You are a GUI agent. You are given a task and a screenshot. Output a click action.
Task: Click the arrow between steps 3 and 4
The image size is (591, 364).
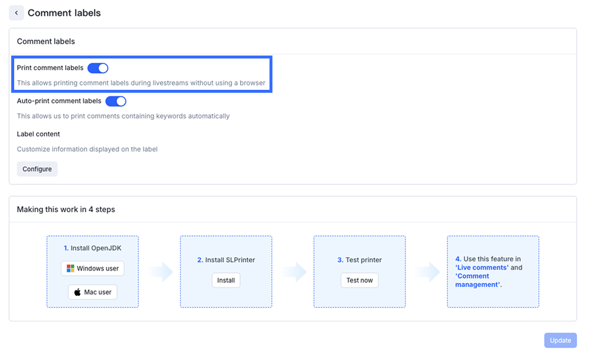coord(427,272)
